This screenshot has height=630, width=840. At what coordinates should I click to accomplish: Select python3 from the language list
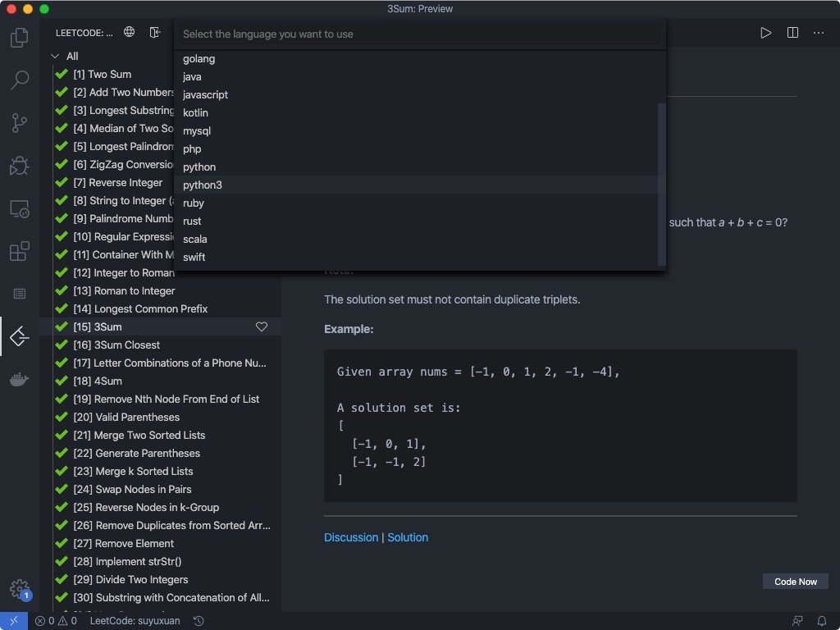[203, 185]
